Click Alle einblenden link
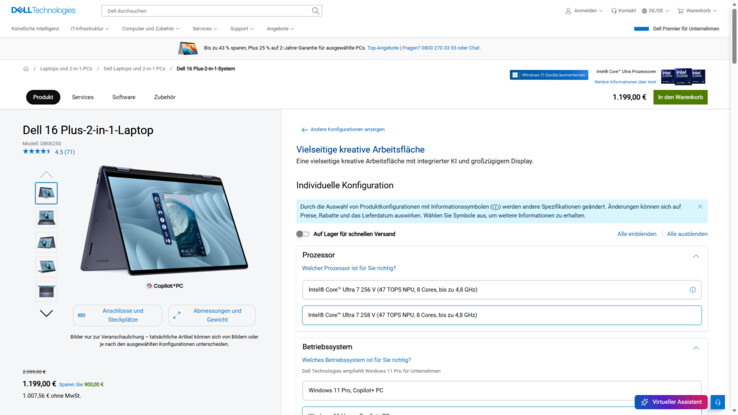Image resolution: width=738 pixels, height=415 pixels. point(637,234)
